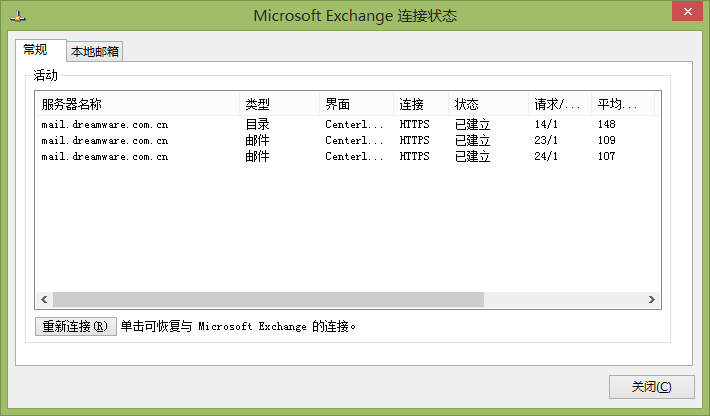The image size is (710, 416).
Task: Click the 目录 type cell
Action: (257, 124)
